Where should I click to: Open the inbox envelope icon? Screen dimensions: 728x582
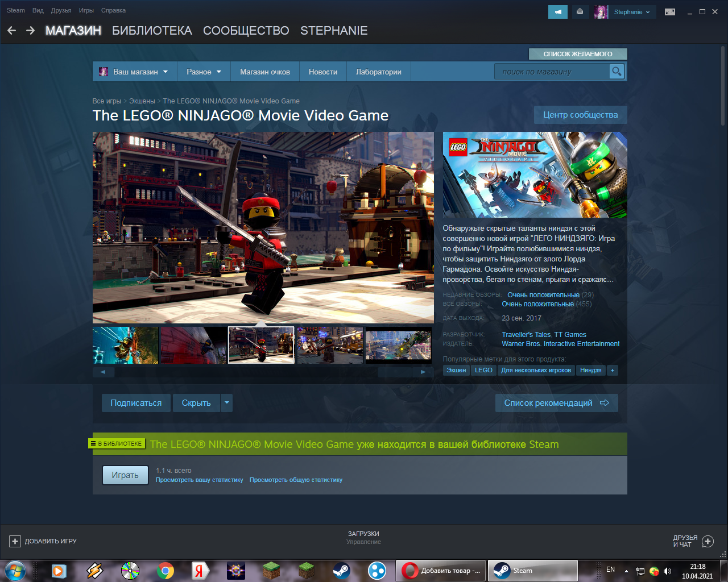580,12
